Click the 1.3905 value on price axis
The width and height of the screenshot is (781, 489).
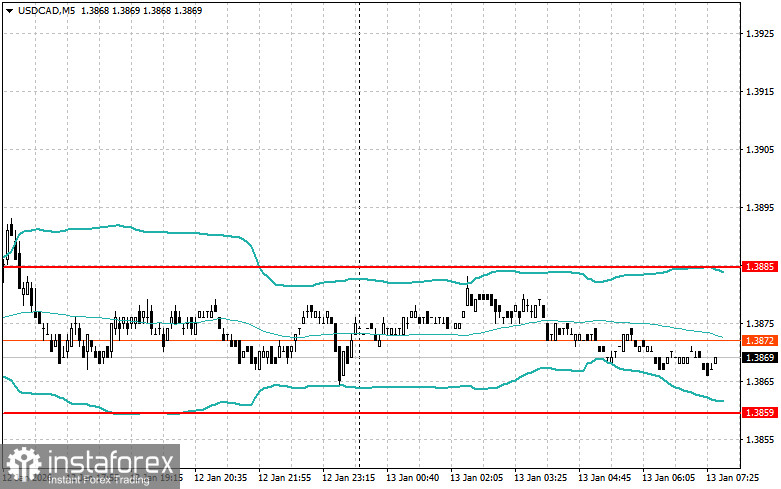point(760,150)
